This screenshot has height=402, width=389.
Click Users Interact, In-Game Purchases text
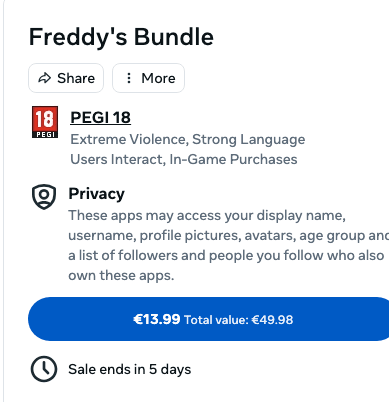pyautogui.click(x=184, y=159)
